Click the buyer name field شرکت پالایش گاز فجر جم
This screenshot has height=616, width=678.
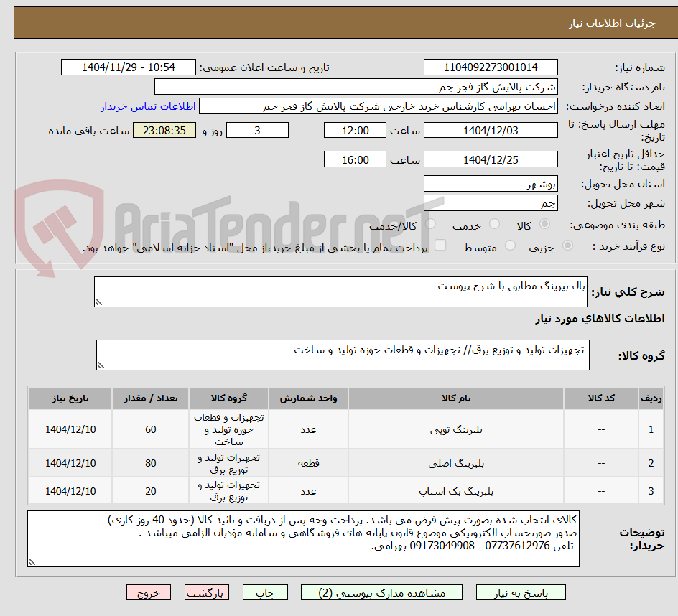point(356,87)
